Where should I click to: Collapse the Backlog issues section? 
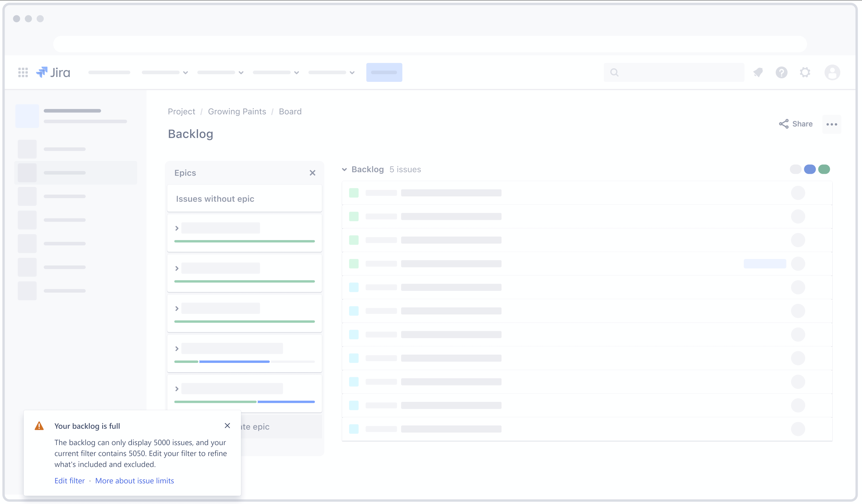pyautogui.click(x=344, y=170)
